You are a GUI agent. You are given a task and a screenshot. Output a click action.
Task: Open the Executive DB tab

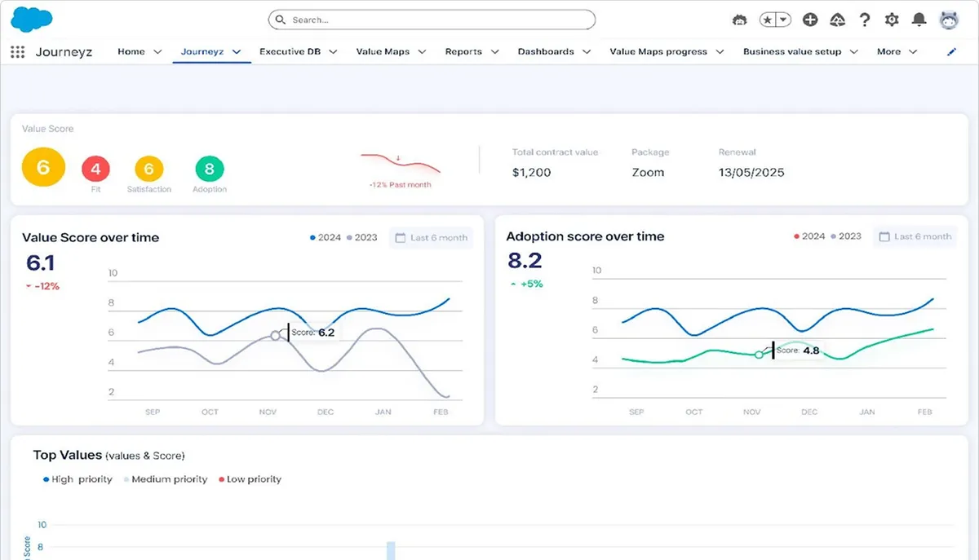[290, 51]
